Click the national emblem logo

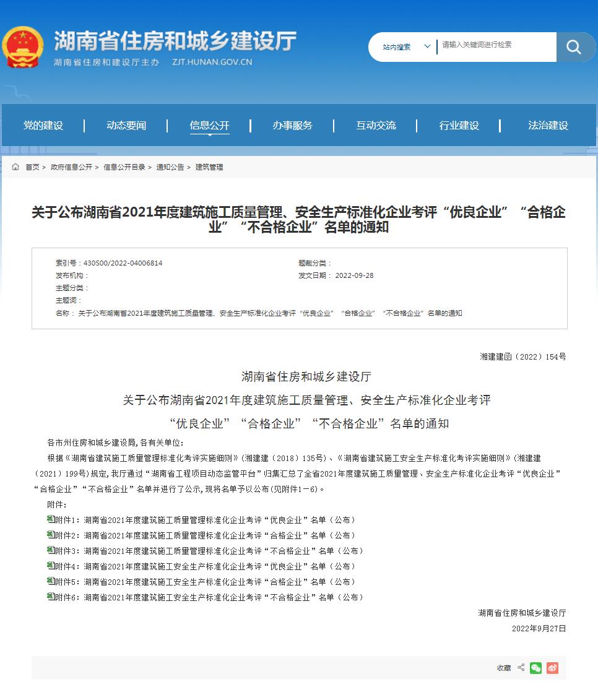pos(23,47)
